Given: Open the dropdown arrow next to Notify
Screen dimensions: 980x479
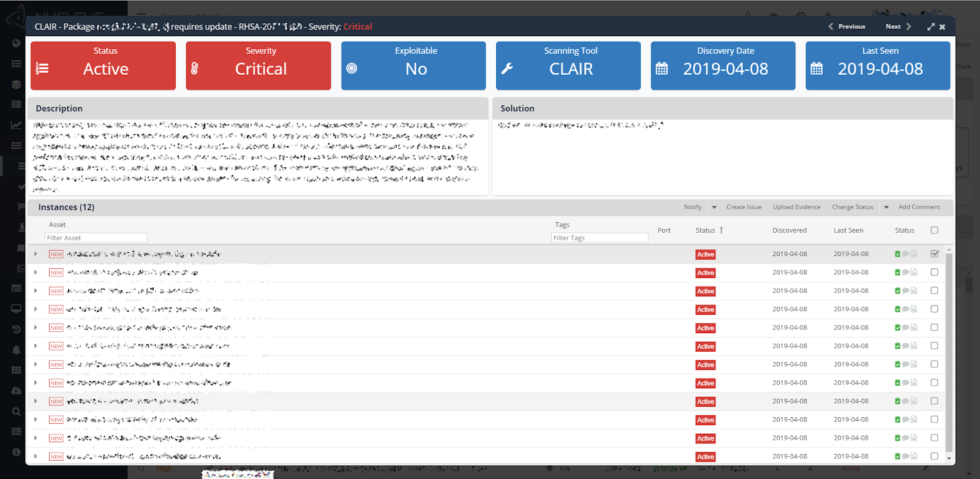Looking at the screenshot, I should (714, 207).
